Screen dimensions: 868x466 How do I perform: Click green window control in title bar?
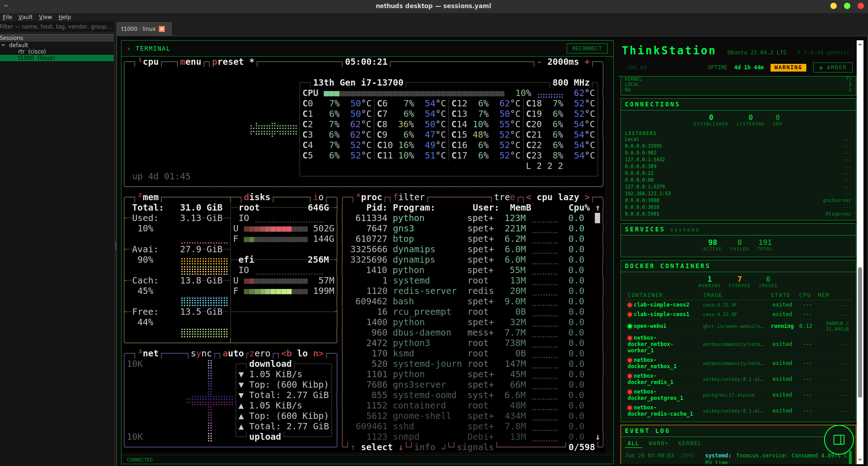[x=847, y=6]
